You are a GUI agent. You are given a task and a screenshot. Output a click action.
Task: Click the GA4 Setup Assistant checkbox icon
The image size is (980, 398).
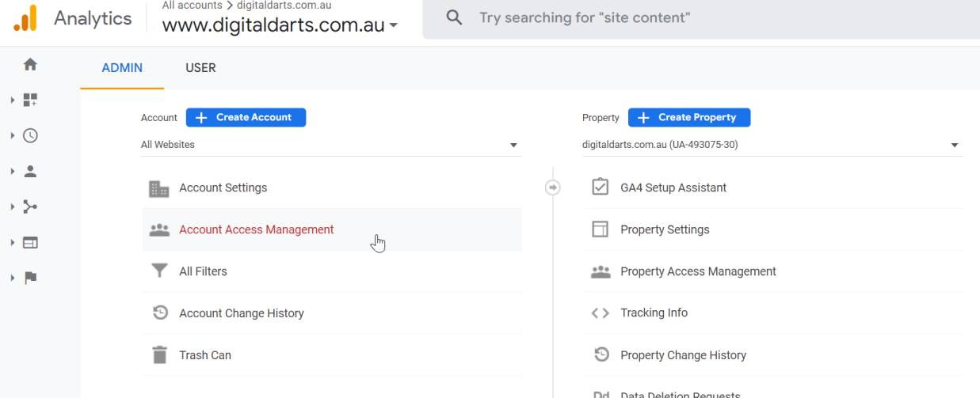tap(601, 188)
